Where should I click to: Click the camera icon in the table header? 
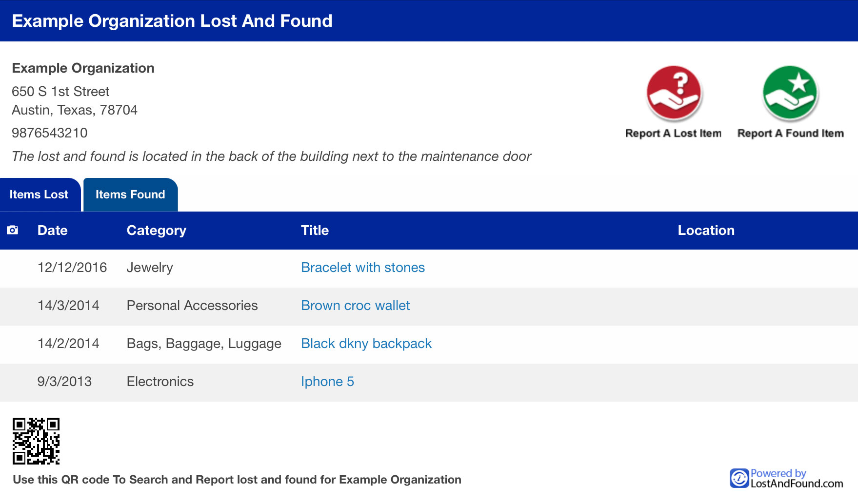point(13,230)
